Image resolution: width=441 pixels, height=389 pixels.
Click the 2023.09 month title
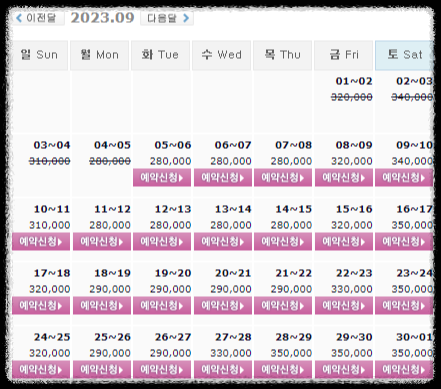pos(102,18)
